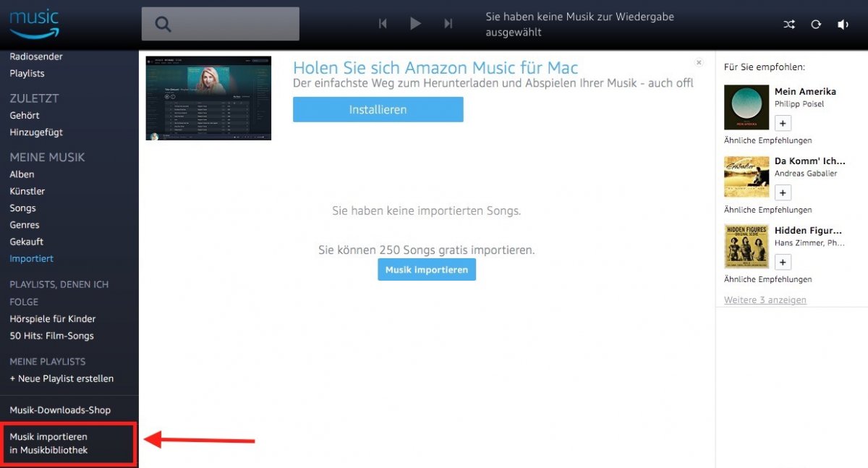This screenshot has width=868, height=468.
Task: Open the Hidden Figur... title
Action: pyautogui.click(x=809, y=231)
